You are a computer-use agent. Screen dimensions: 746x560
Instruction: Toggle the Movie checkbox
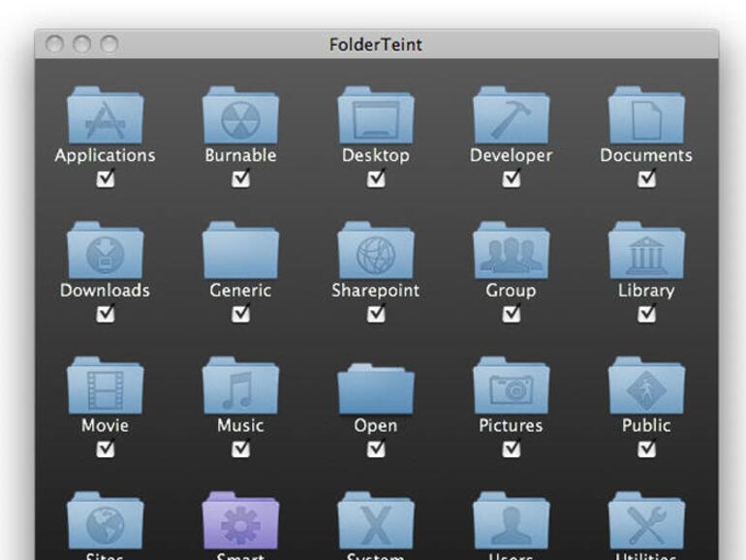point(106,449)
